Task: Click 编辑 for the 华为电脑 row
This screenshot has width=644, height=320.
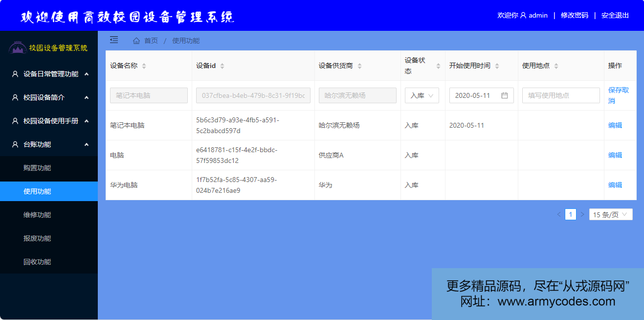Action: click(615, 185)
